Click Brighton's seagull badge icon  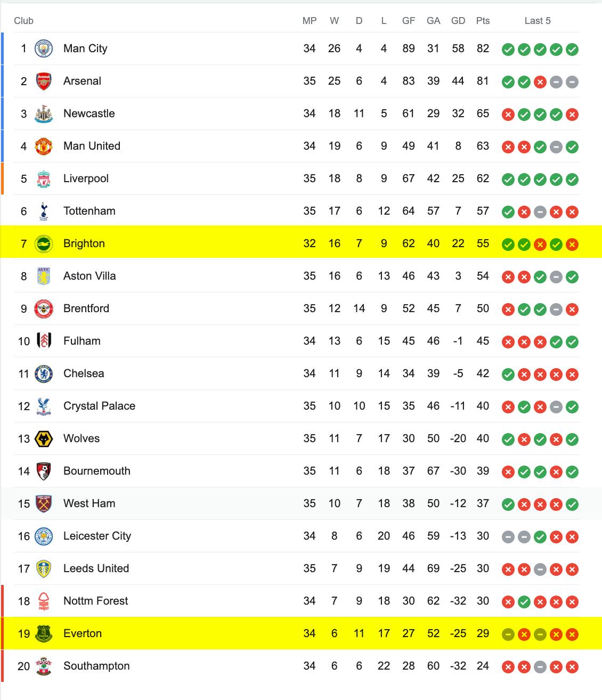[x=44, y=243]
